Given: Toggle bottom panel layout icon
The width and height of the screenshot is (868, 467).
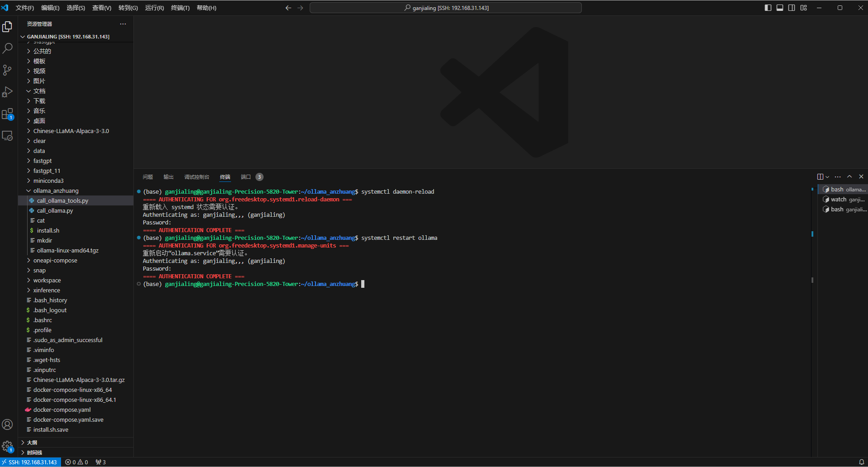Looking at the screenshot, I should pyautogui.click(x=780, y=8).
